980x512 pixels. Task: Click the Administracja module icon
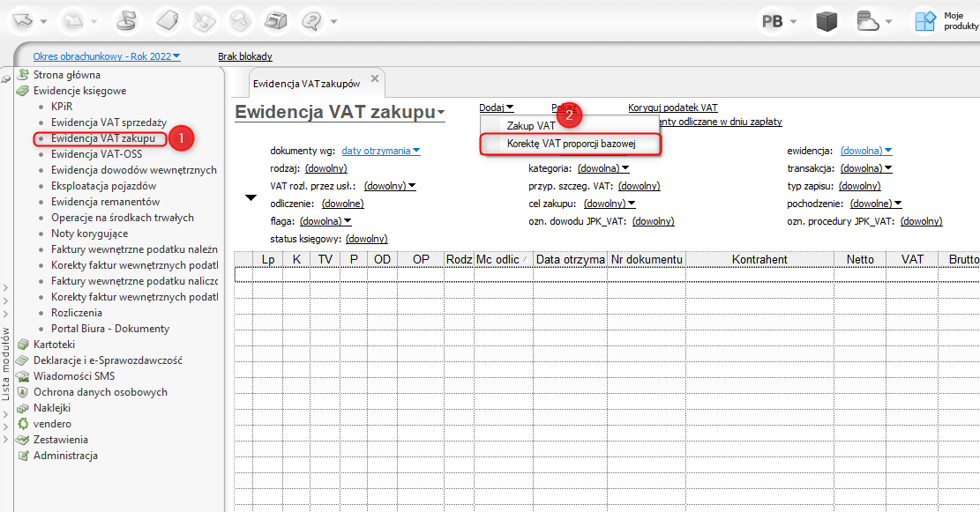point(23,456)
